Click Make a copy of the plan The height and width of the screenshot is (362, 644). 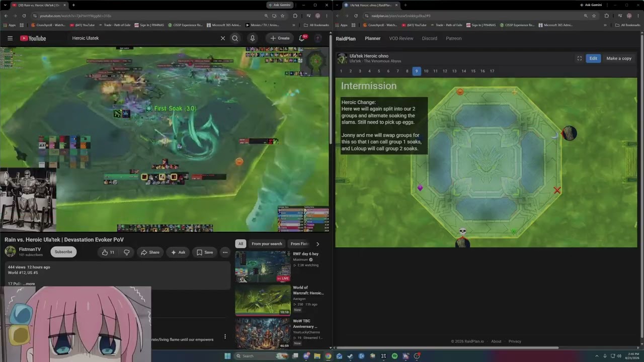click(619, 58)
